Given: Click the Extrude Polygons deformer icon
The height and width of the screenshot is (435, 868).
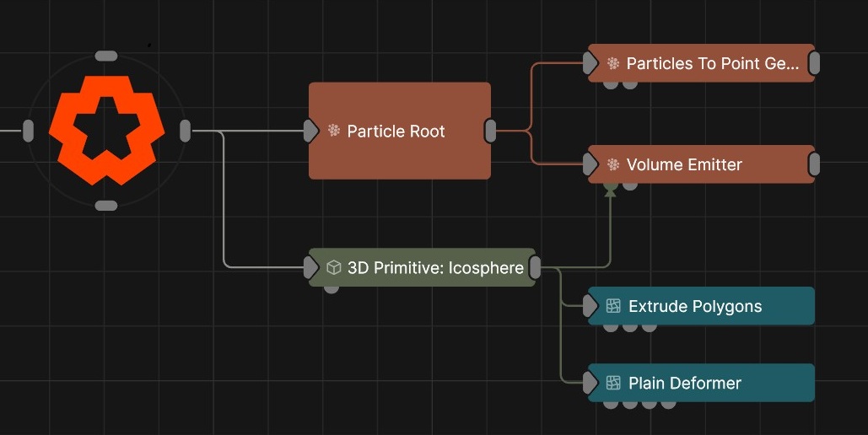Looking at the screenshot, I should tap(613, 306).
